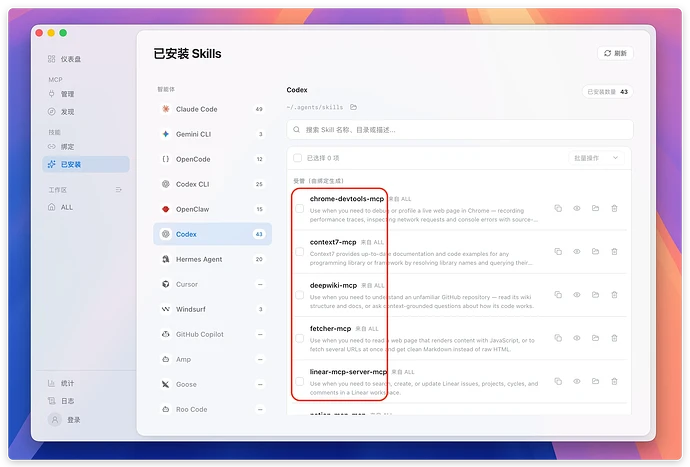
Task: Click the linear-mcp-server-mcp skill name
Action: (x=349, y=372)
